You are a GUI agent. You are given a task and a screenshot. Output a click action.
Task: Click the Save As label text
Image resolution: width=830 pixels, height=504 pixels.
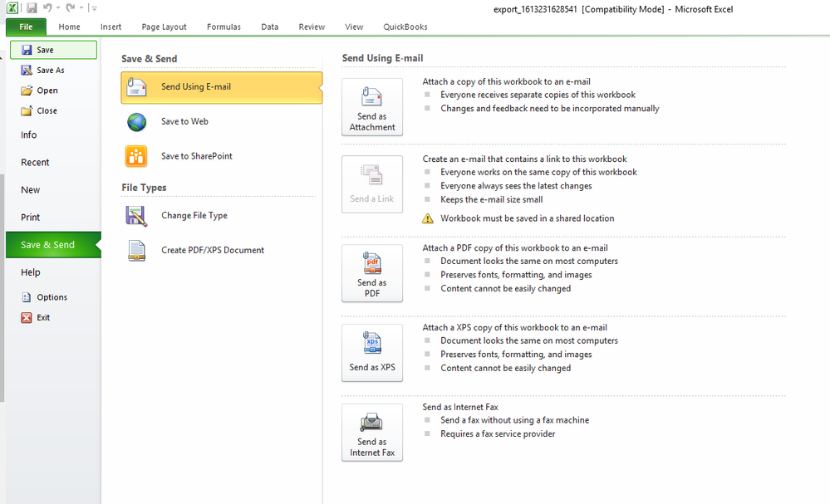coord(51,71)
